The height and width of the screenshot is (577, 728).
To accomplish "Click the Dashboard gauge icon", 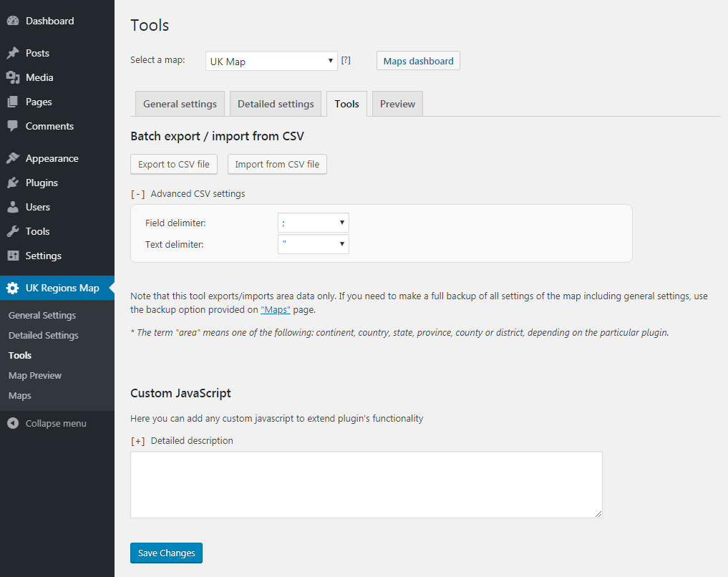I will click(13, 21).
